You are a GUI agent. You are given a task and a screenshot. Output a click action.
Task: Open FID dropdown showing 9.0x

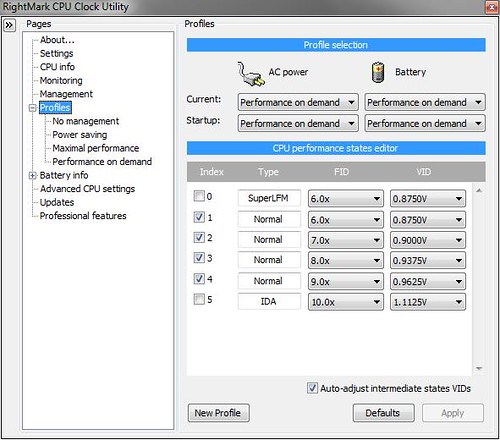click(346, 282)
